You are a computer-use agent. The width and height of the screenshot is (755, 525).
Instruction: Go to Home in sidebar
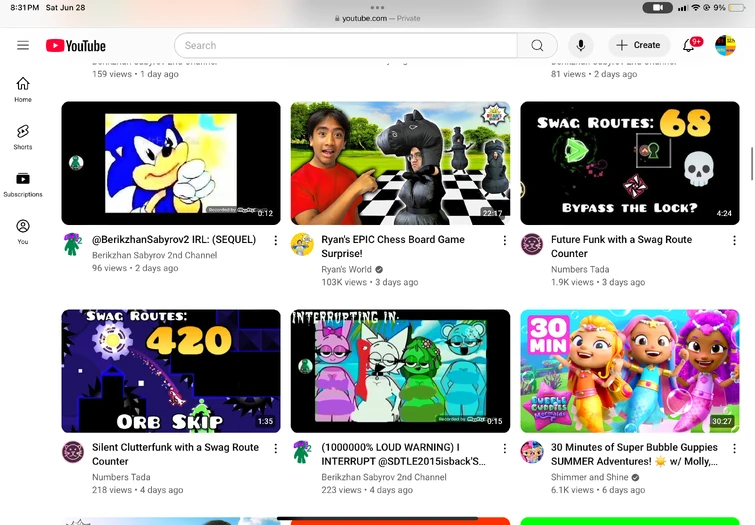[x=23, y=90]
